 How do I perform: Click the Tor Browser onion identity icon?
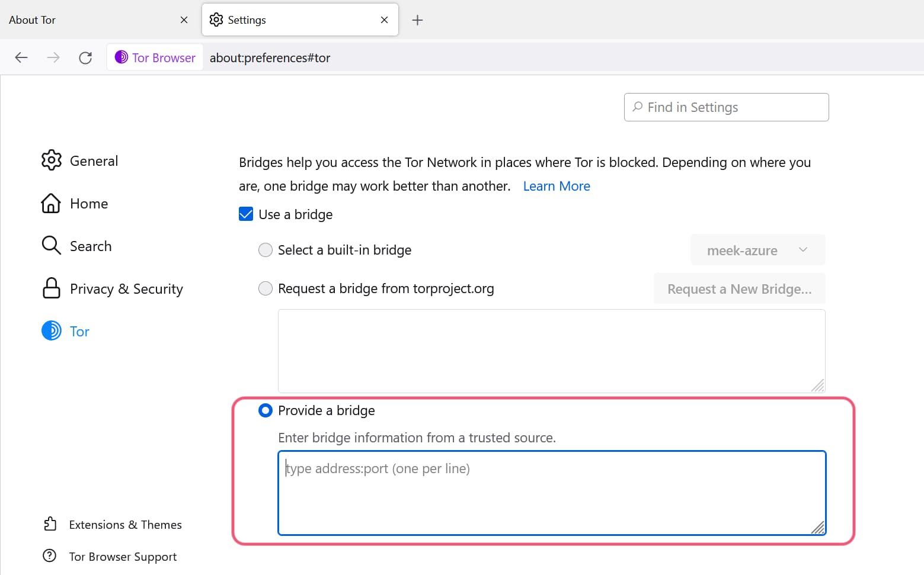pos(122,57)
